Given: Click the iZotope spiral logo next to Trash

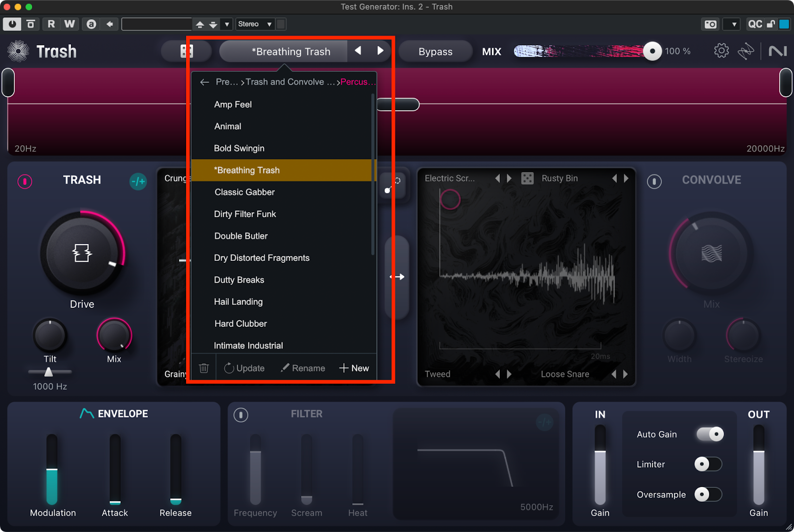Looking at the screenshot, I should 18,51.
